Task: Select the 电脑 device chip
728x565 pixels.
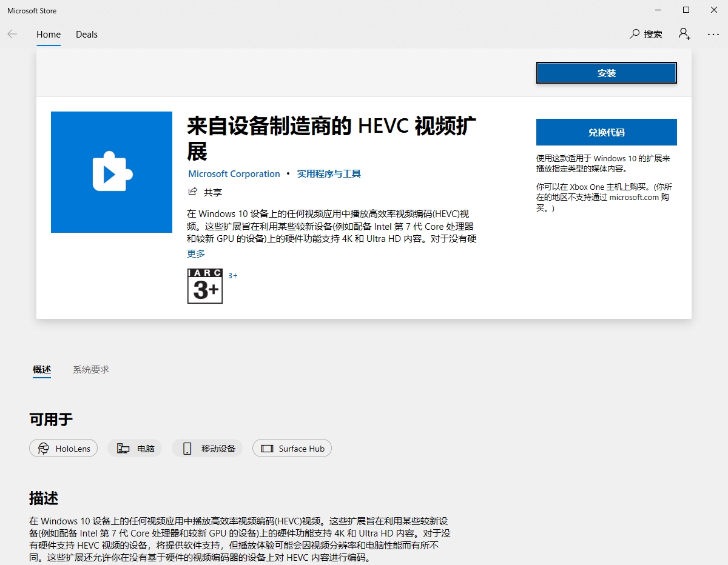Action: click(135, 449)
